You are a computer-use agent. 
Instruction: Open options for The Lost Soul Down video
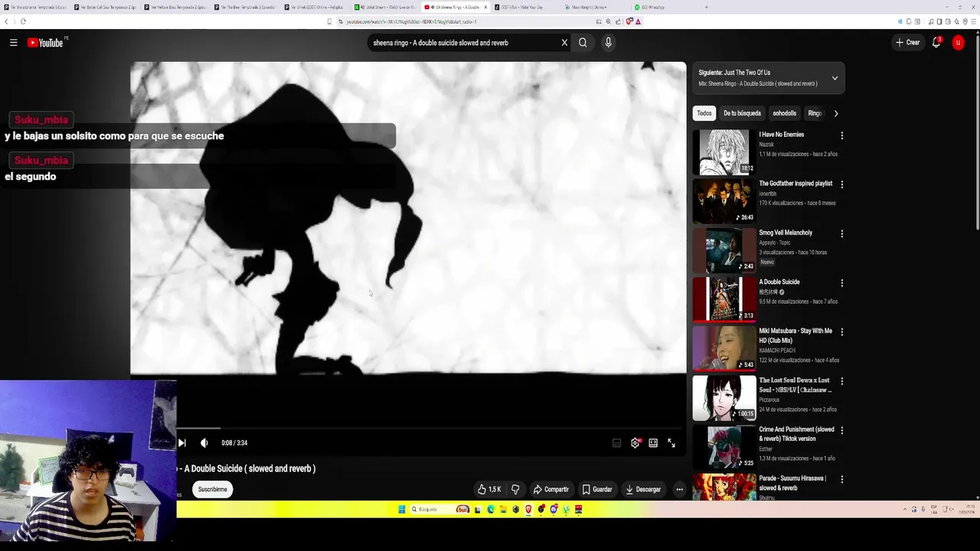point(842,381)
